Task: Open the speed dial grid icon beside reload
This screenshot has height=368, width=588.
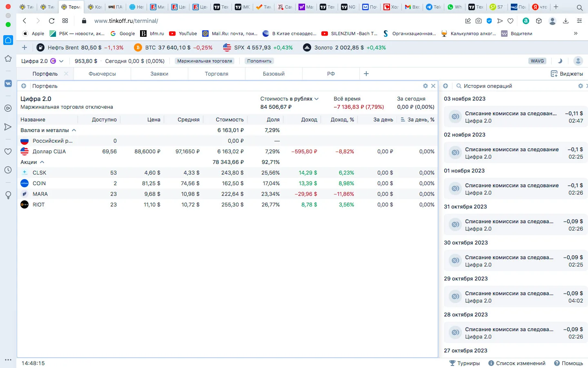Action: pyautogui.click(x=65, y=21)
